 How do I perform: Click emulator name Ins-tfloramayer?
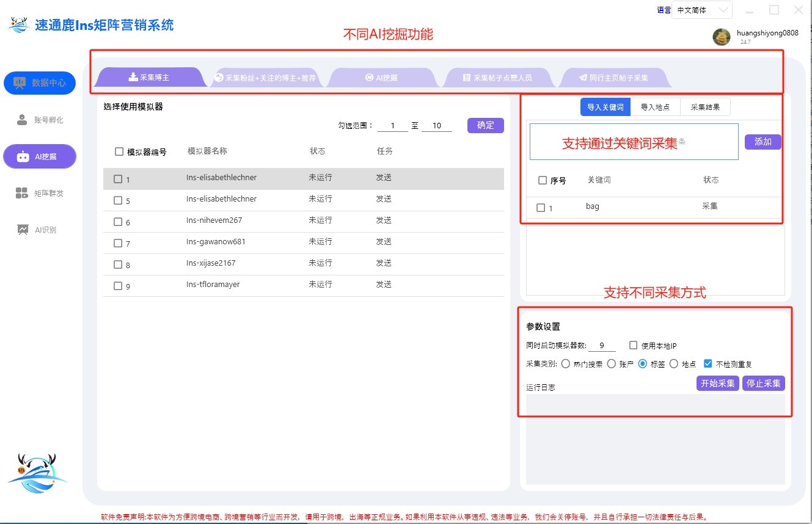tap(213, 285)
